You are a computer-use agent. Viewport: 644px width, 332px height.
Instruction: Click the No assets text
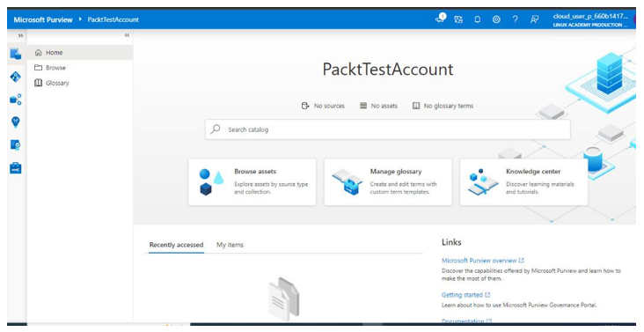click(x=384, y=106)
